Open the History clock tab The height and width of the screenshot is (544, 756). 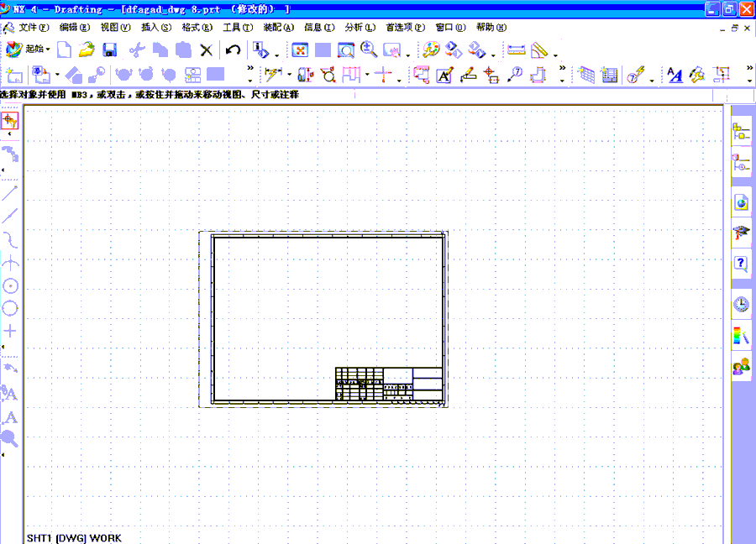[x=741, y=305]
